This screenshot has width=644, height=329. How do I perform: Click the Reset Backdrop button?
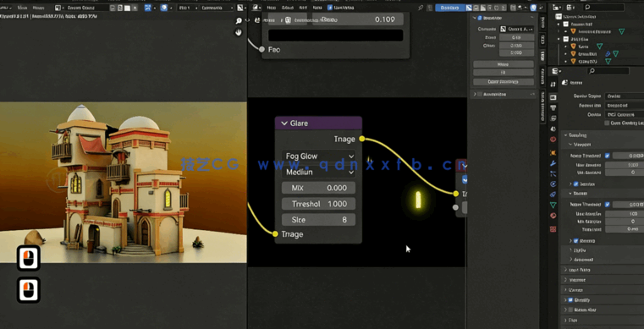(x=504, y=82)
